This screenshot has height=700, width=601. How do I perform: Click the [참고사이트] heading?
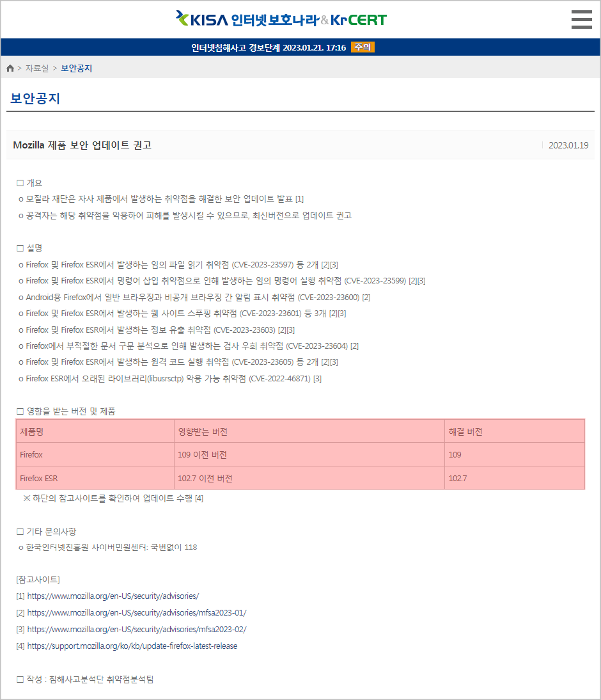[38, 580]
